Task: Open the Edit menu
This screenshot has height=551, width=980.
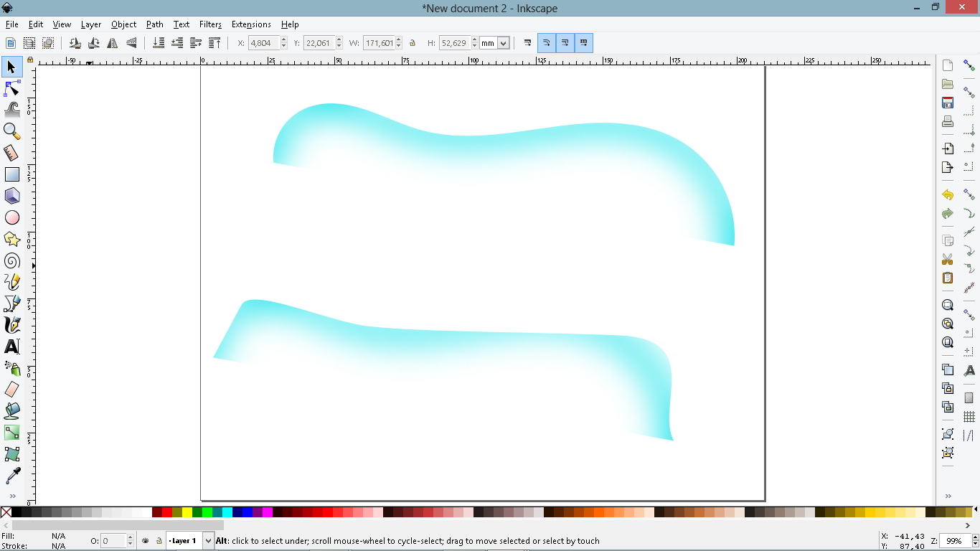Action: tap(36, 24)
